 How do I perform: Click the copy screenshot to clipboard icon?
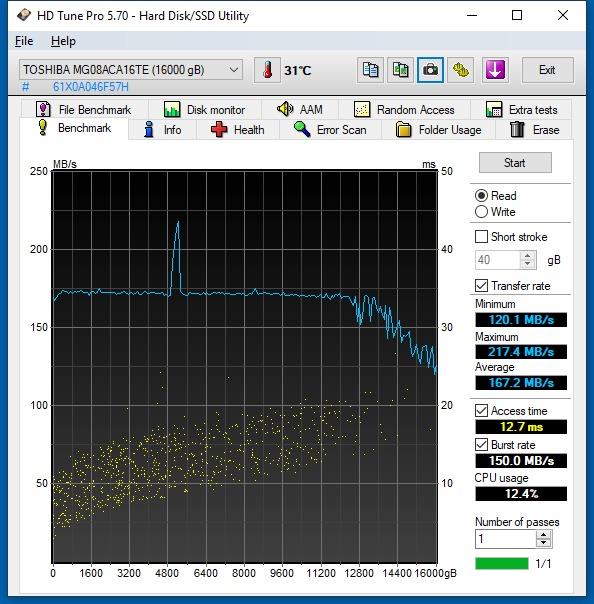(x=401, y=70)
